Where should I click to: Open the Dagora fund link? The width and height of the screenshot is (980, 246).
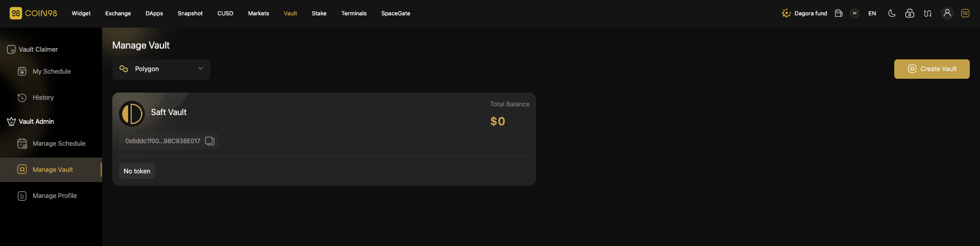coord(804,13)
